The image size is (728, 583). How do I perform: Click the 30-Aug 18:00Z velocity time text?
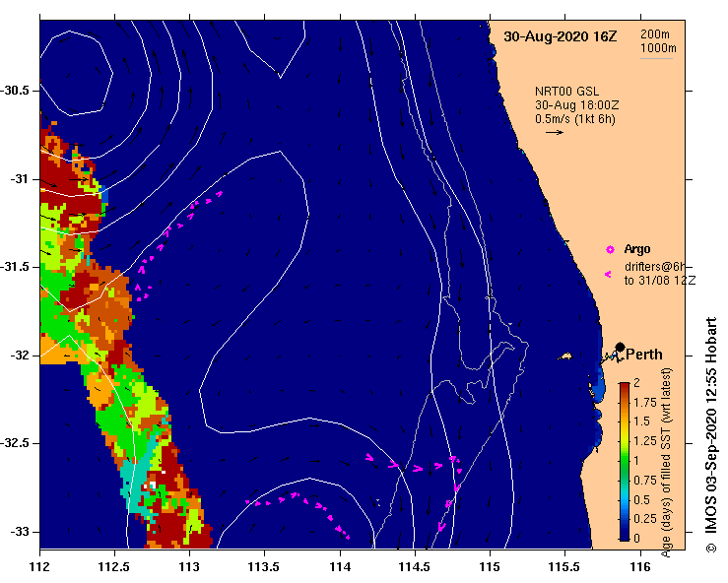(576, 105)
